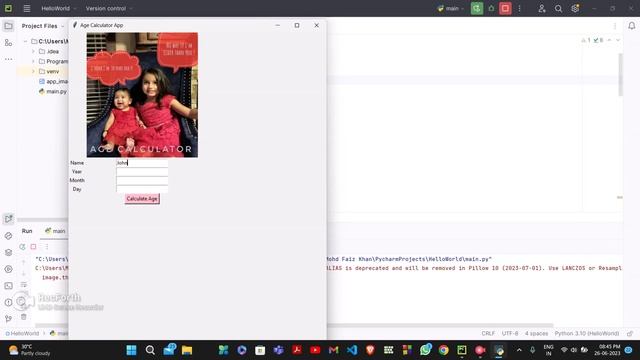Focus the Month input field

pyautogui.click(x=142, y=180)
